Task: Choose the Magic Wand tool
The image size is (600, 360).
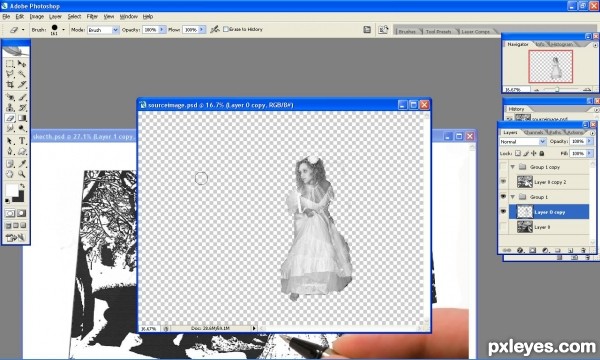Action: tap(22, 74)
